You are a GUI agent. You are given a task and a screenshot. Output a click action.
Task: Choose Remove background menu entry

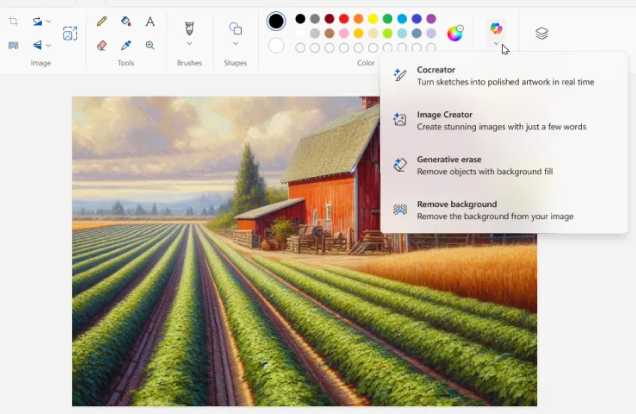pos(504,210)
